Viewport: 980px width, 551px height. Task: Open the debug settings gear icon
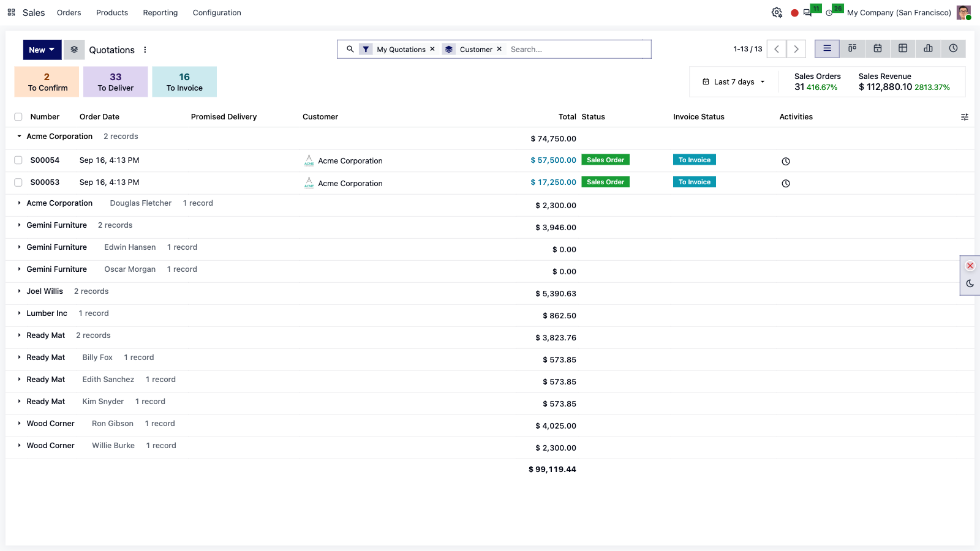(777, 12)
